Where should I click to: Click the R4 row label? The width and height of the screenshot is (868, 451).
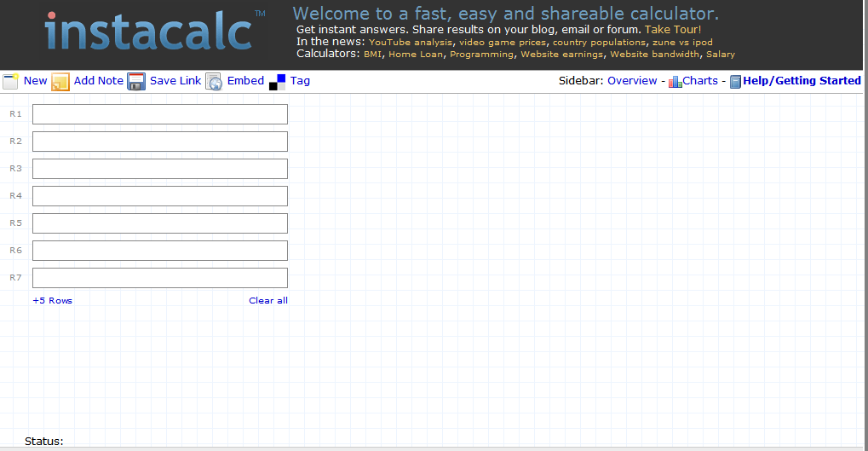tap(15, 195)
